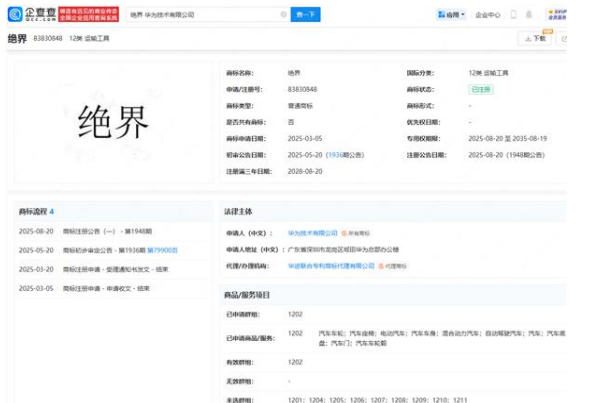This screenshot has width=606, height=403.
Task: Open the 华进联合专利商标代理有限公司 link
Action: click(x=331, y=266)
